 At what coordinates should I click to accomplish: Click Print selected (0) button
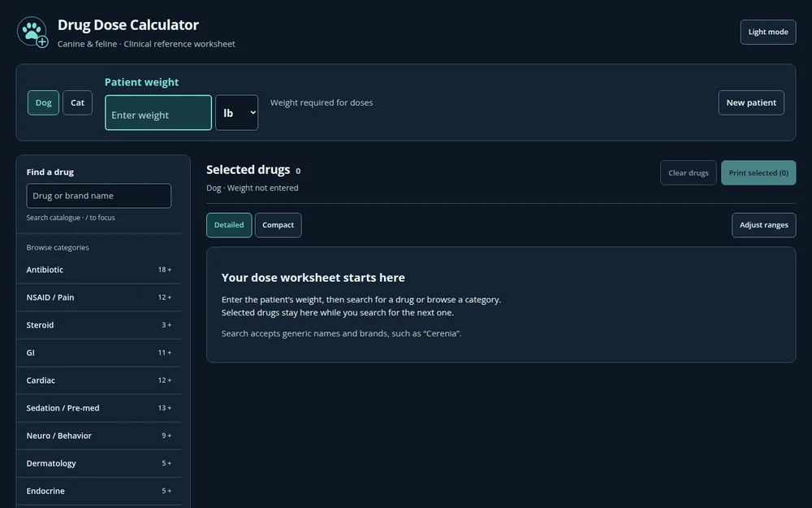point(758,172)
